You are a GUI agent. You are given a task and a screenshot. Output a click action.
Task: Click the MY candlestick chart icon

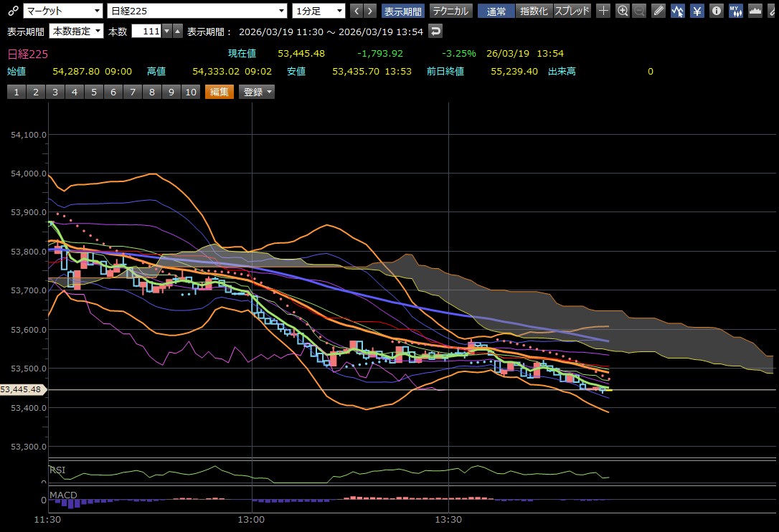(735, 11)
